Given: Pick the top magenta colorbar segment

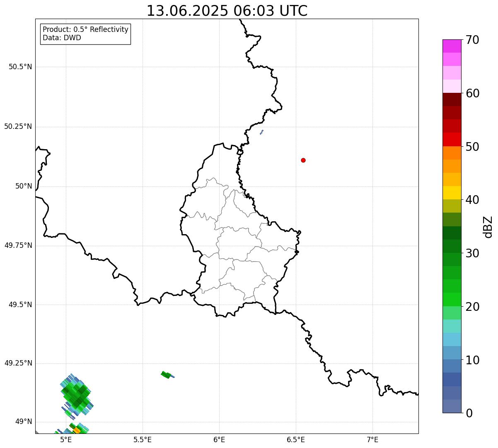Looking at the screenshot, I should (452, 46).
